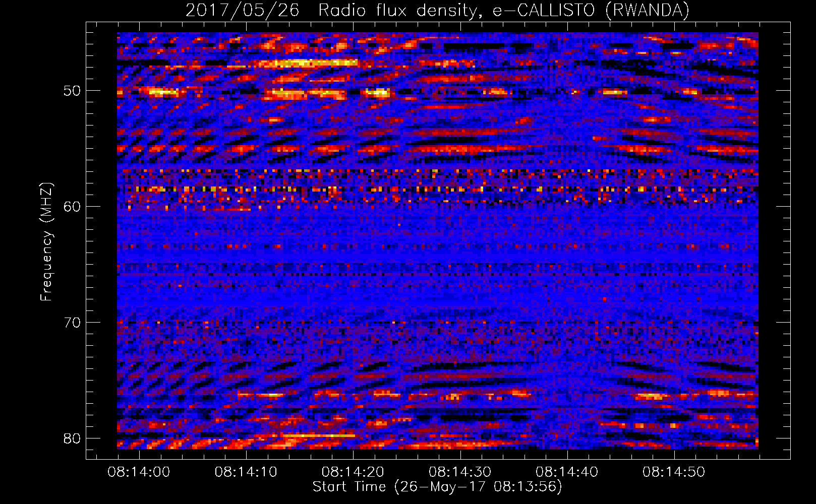The width and height of the screenshot is (816, 504).
Task: Click the 50 frequency tick label
Action: click(x=72, y=91)
